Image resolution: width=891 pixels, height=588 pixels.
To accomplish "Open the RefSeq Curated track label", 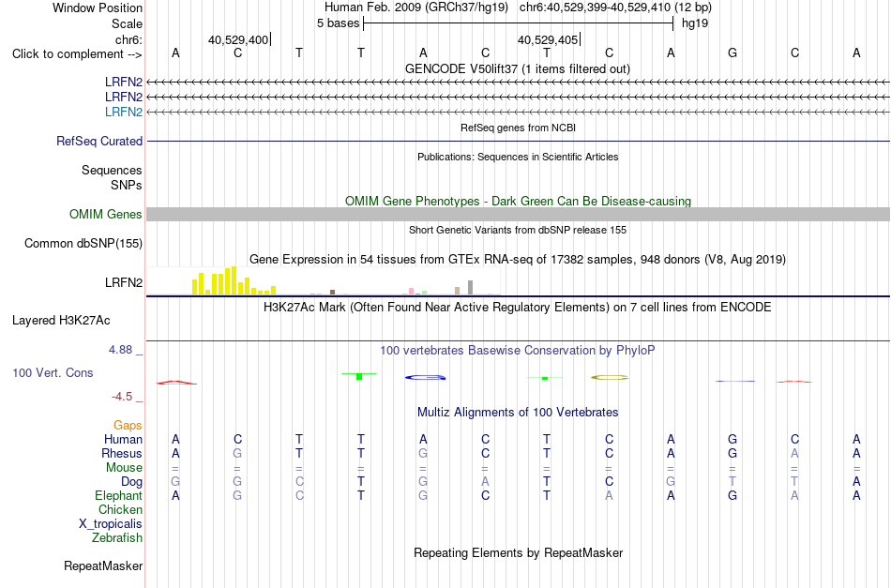I will click(x=98, y=141).
